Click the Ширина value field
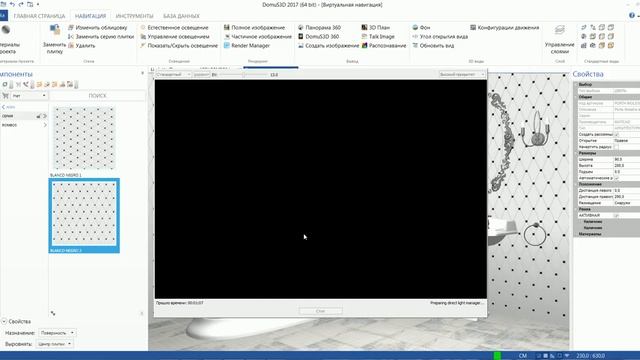Viewport: 640px width, 360px height. (x=627, y=159)
